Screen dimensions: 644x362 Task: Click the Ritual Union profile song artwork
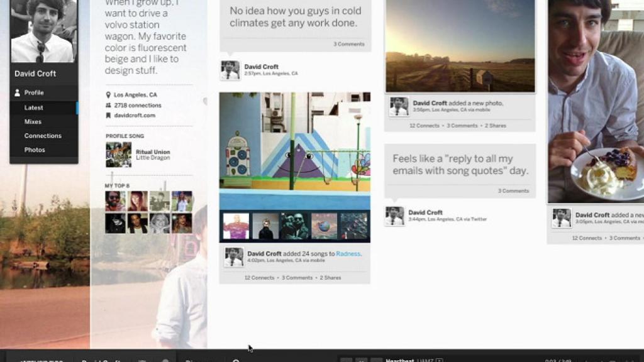[118, 154]
